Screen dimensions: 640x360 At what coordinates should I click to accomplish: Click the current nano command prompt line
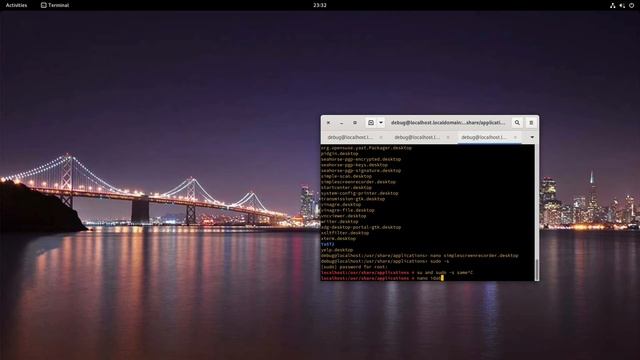click(382, 278)
